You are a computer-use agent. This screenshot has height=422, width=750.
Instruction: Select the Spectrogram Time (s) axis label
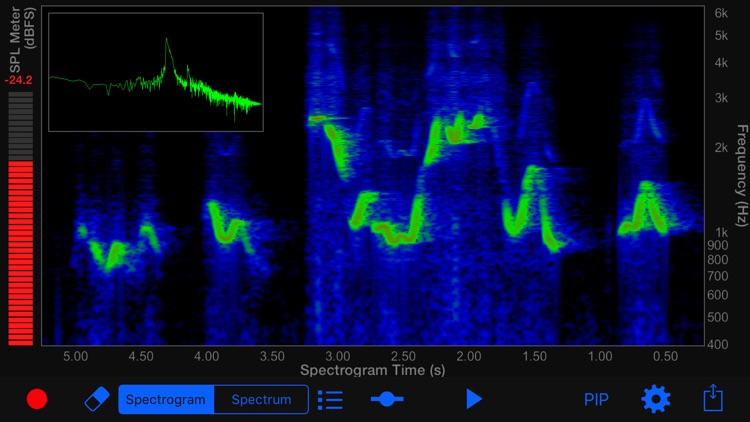click(x=373, y=370)
